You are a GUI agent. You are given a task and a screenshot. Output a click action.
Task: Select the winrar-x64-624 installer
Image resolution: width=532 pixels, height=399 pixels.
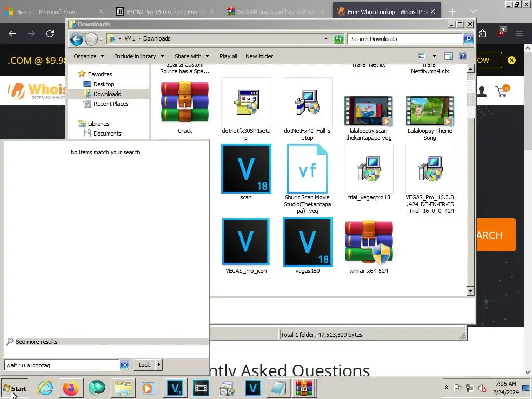(368, 246)
